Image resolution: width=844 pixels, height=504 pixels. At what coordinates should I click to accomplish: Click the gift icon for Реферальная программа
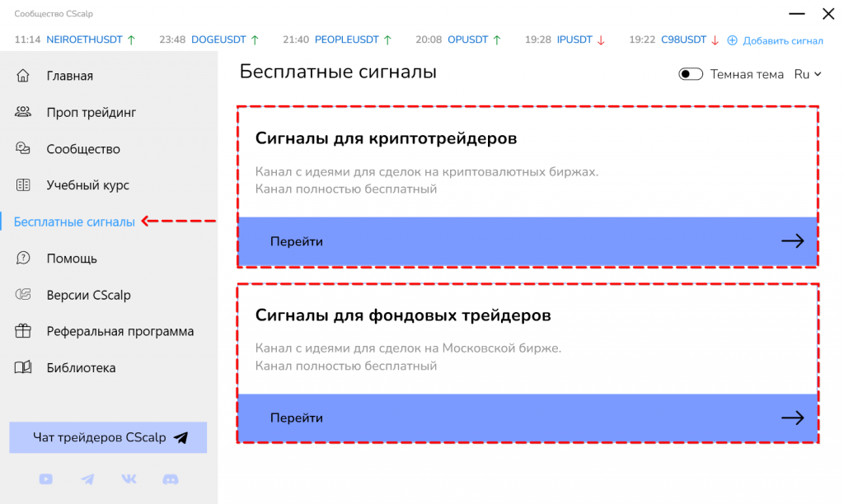(x=23, y=331)
